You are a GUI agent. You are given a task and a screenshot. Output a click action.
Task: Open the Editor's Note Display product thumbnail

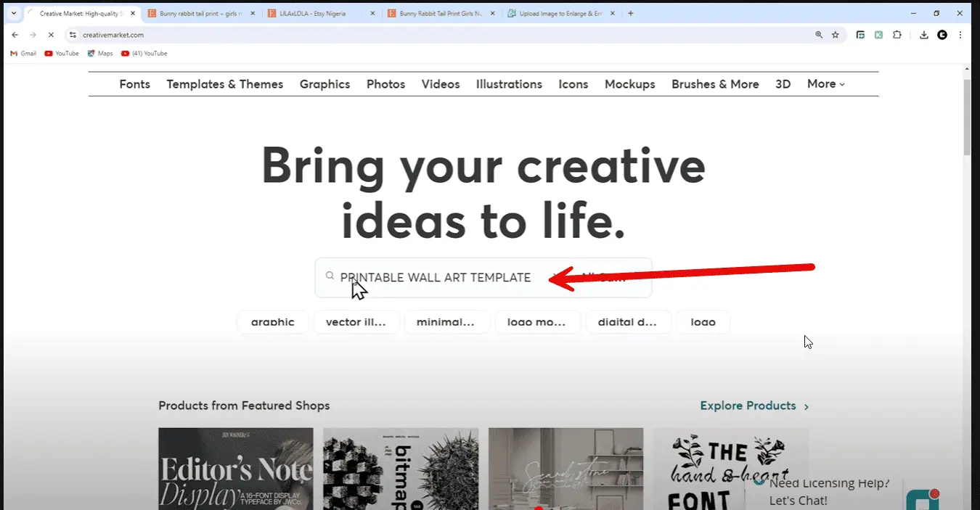click(x=235, y=469)
